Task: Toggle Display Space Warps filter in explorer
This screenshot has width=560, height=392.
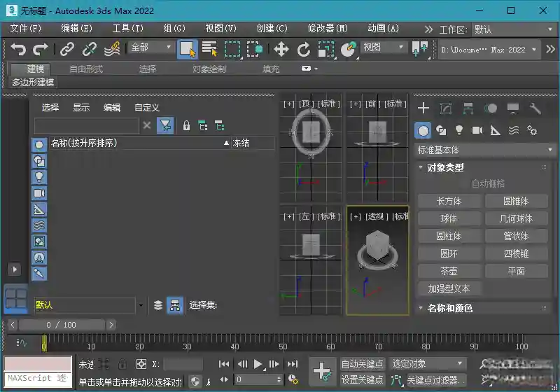Action: [39, 225]
